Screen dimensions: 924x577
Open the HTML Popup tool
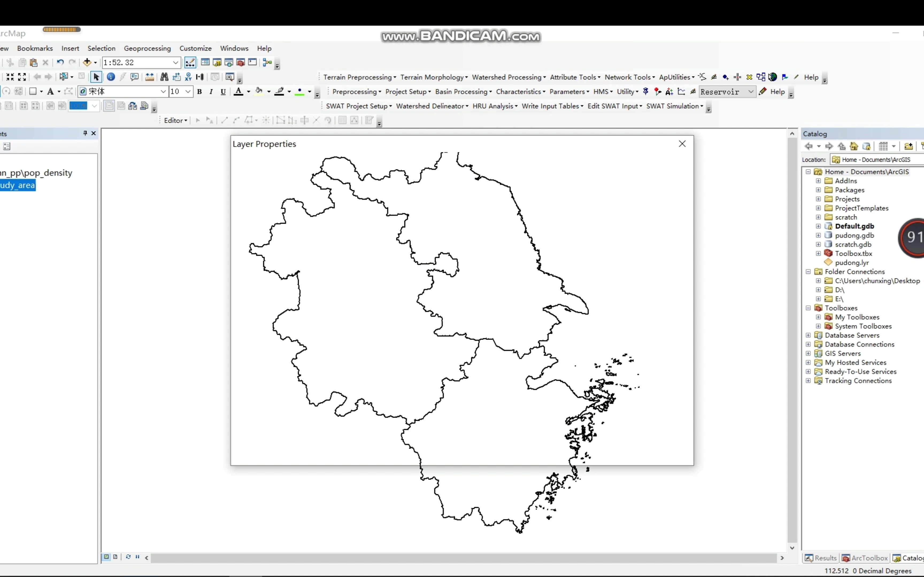(x=135, y=77)
